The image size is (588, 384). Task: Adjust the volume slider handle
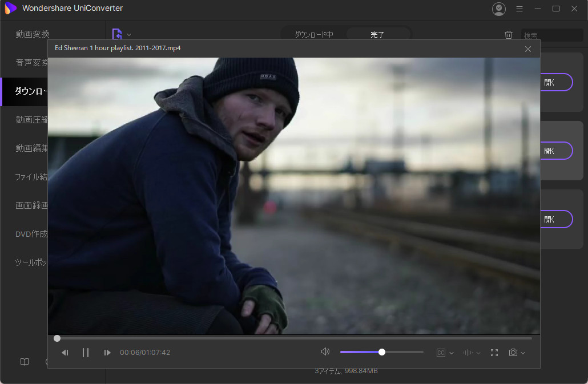coord(382,352)
